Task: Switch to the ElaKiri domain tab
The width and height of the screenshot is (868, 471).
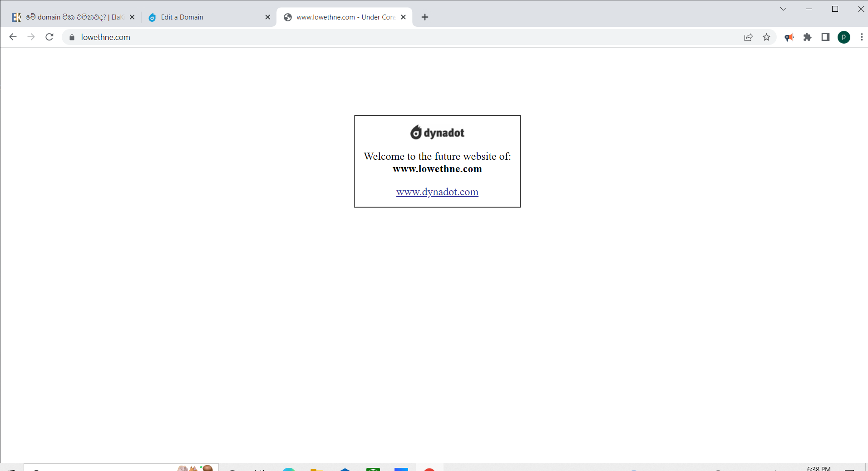Action: click(73, 17)
